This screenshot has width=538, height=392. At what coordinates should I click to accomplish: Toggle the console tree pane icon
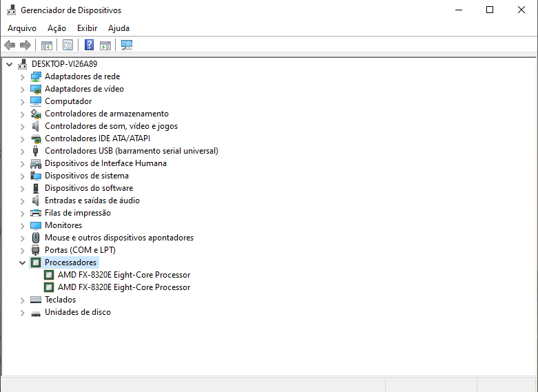coord(47,45)
